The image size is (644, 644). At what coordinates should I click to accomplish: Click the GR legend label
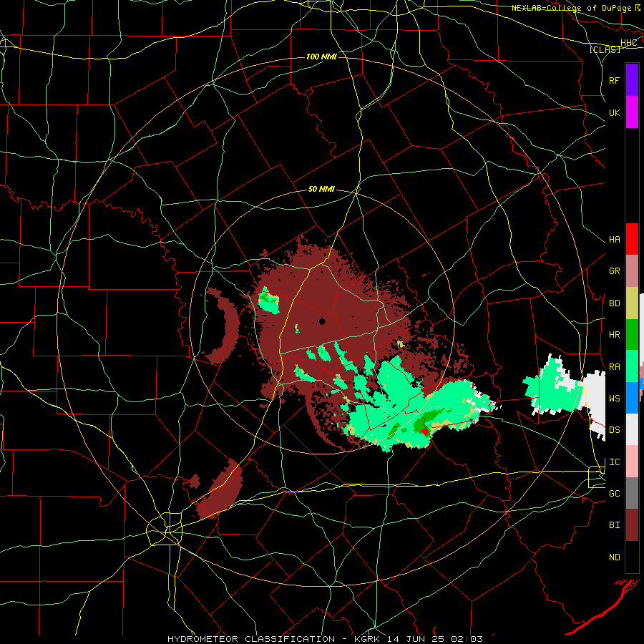pos(615,271)
